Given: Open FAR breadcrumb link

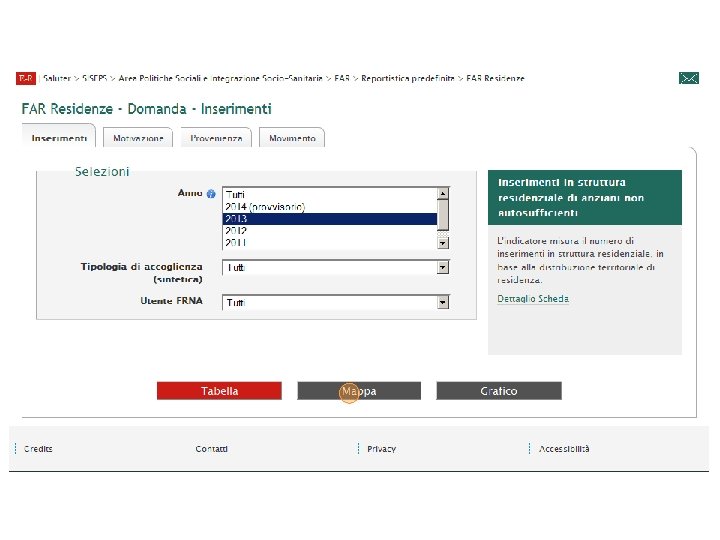Looking at the screenshot, I should pos(342,79).
